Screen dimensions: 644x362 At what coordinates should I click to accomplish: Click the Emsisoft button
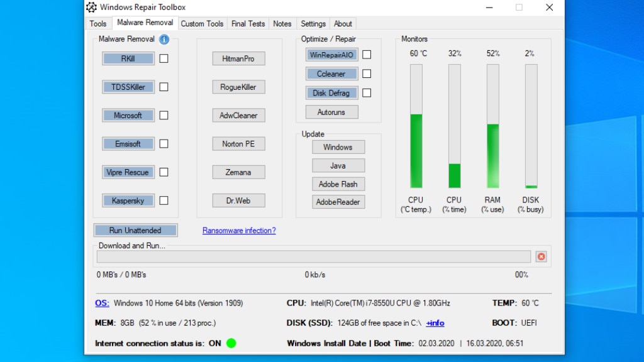pos(128,144)
